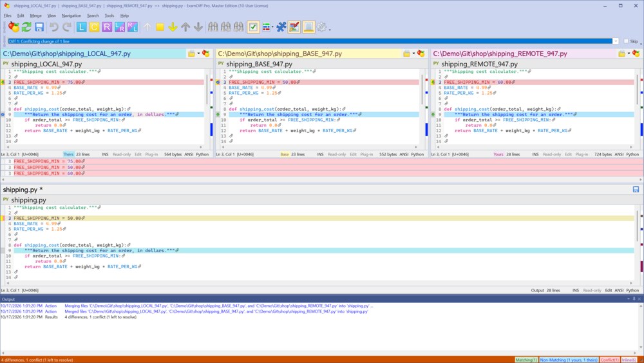Open the Search menu
The image size is (644, 363).
(93, 15)
